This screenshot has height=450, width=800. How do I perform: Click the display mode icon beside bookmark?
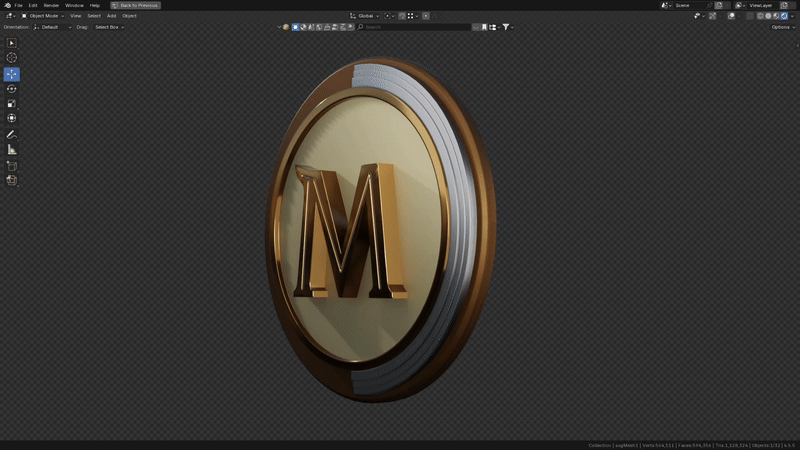pos(493,27)
